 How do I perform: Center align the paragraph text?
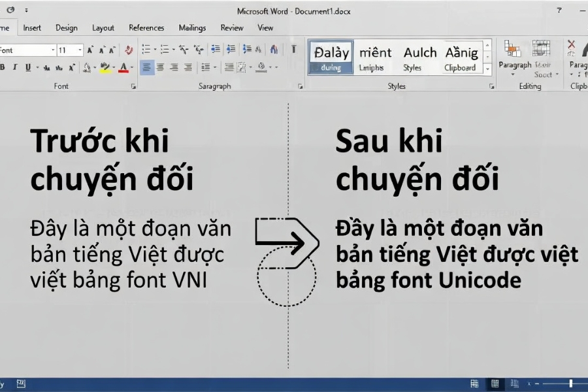161,67
